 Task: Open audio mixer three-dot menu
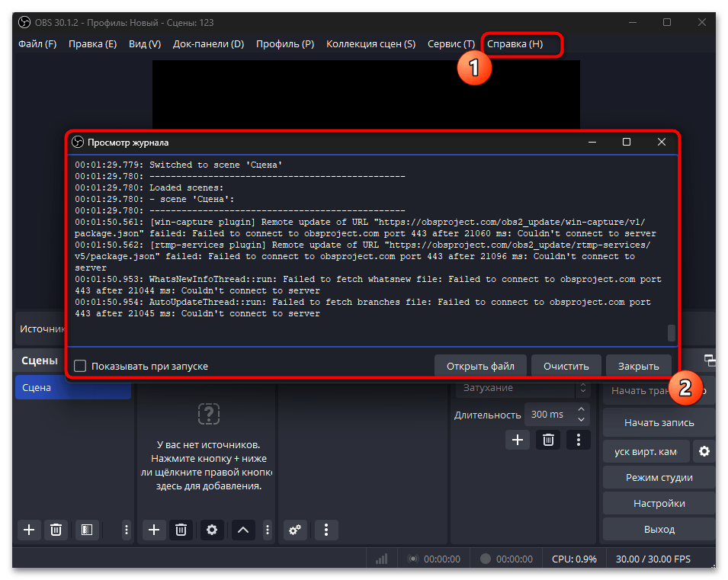(x=326, y=530)
